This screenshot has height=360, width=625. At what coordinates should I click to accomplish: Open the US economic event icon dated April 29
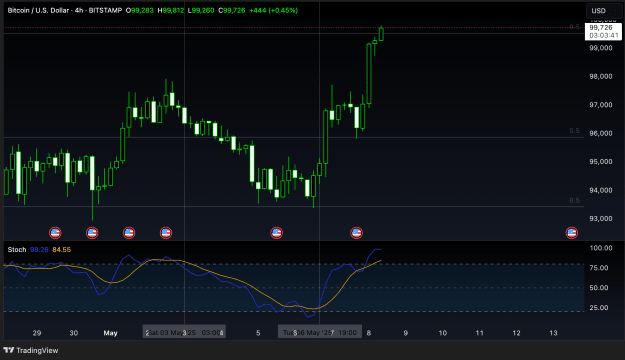click(x=55, y=232)
